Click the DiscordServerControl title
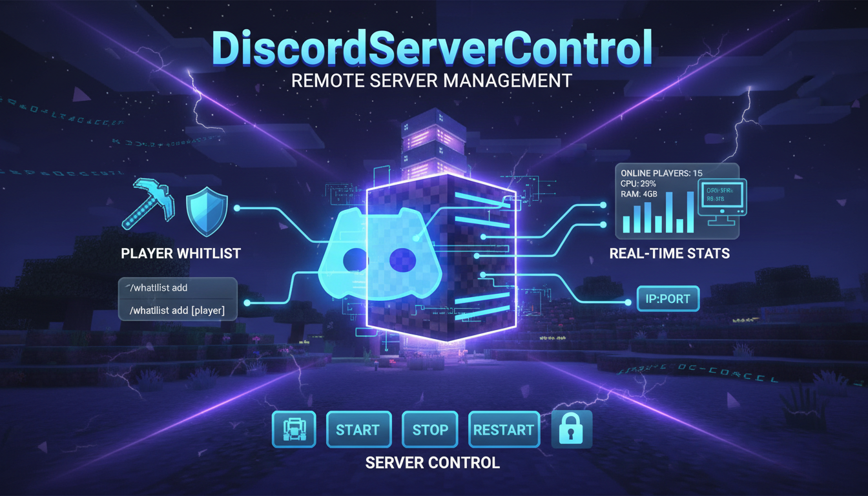Viewport: 868px width, 496px height. (x=432, y=47)
